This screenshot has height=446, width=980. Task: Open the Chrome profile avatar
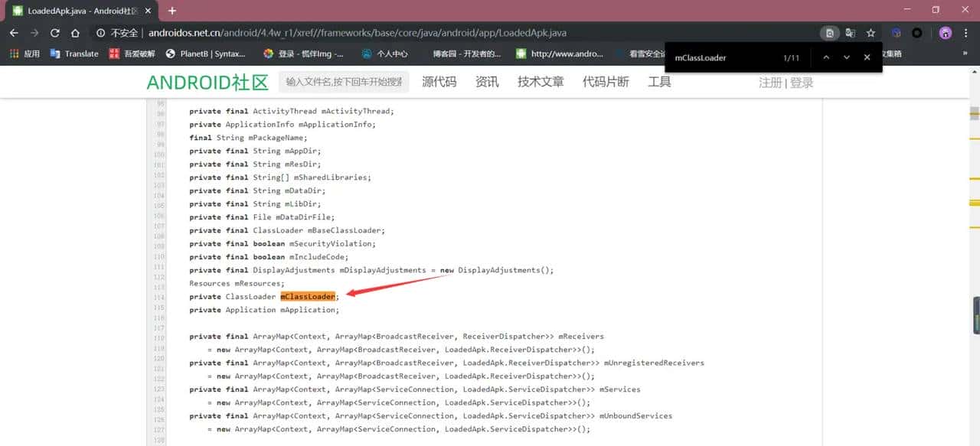tap(946, 33)
